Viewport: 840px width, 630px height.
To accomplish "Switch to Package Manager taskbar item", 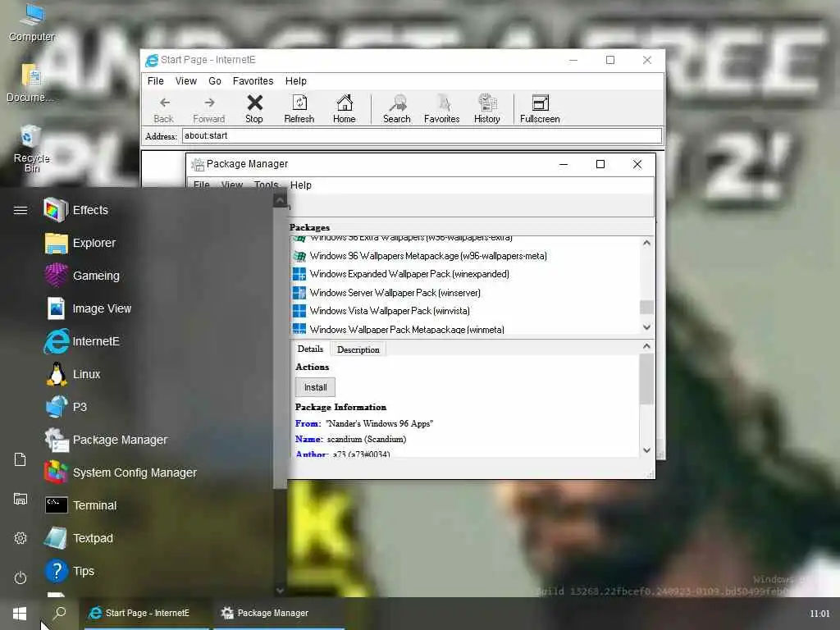I will click(x=279, y=614).
